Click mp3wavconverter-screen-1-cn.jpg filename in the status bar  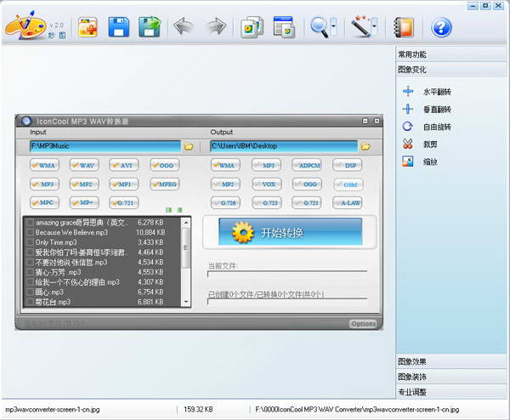(x=53, y=409)
